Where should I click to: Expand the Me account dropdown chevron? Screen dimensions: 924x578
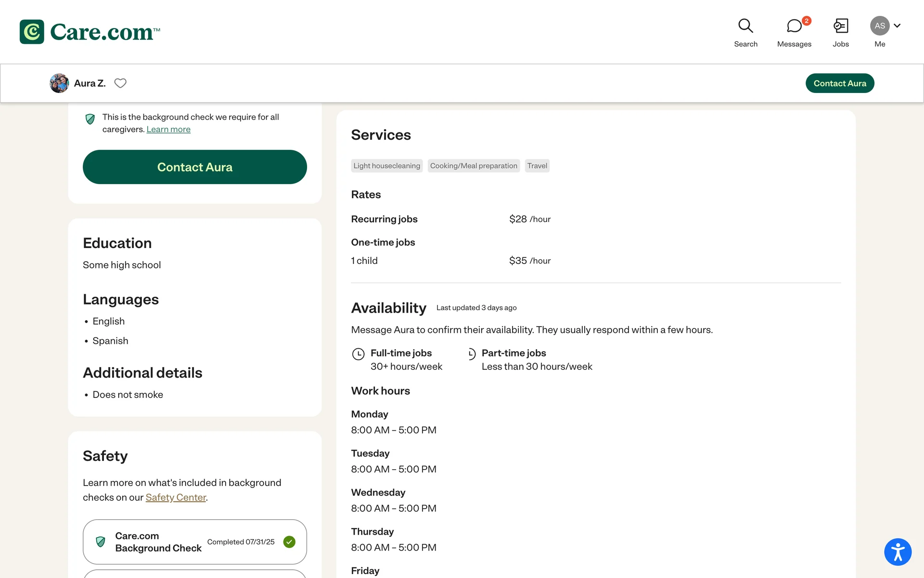[x=898, y=26]
